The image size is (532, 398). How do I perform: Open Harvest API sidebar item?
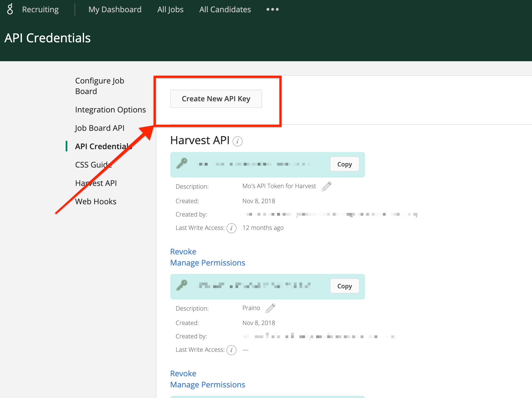coord(96,183)
